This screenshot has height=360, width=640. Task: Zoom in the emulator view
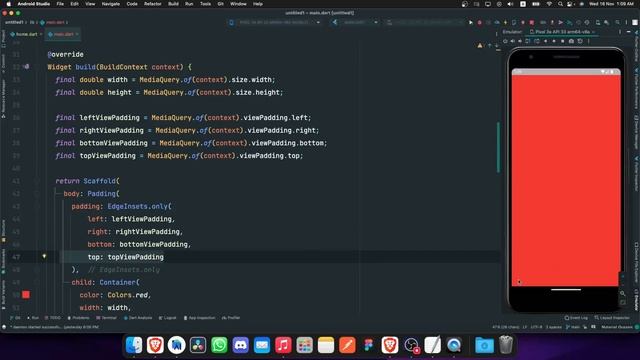[x=622, y=277]
